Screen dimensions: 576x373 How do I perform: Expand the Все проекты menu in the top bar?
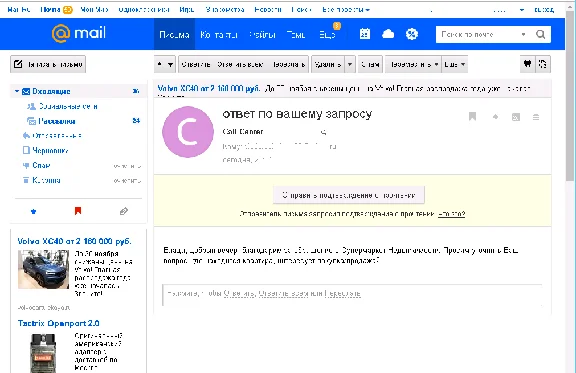tap(346, 10)
